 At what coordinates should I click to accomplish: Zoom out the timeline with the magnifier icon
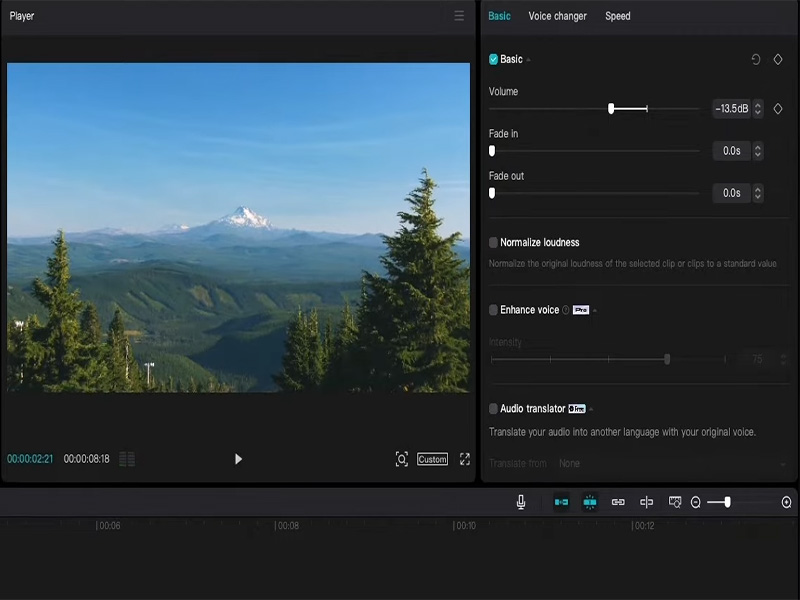click(x=696, y=502)
